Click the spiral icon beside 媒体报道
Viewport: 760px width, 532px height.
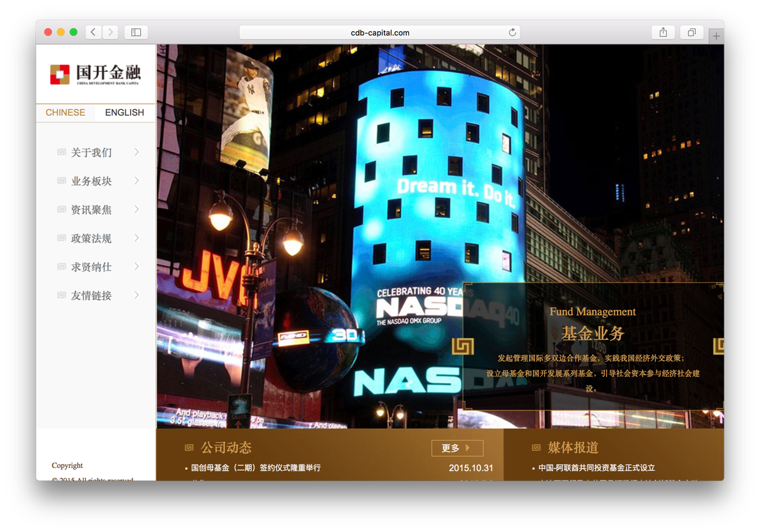pyautogui.click(x=536, y=448)
